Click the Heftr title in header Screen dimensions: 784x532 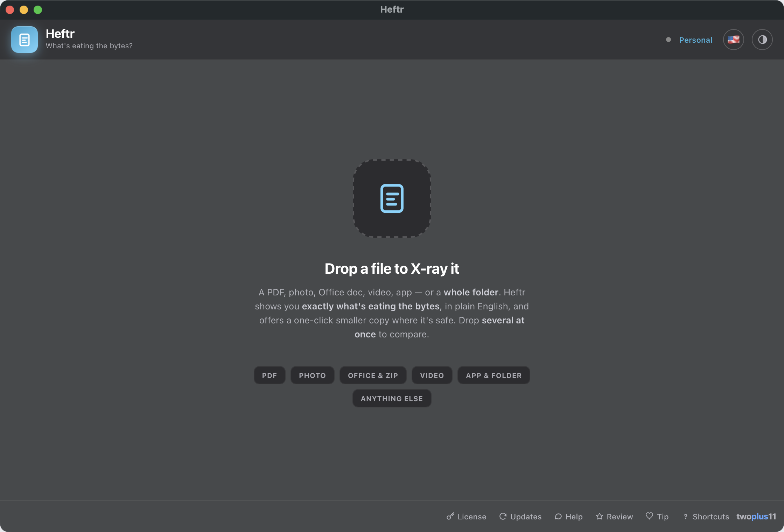[60, 34]
